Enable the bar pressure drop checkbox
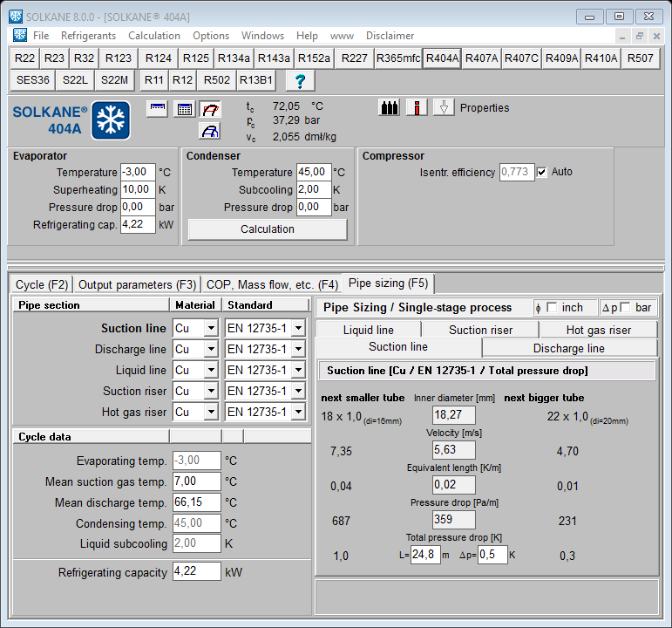Viewport: 672px width, 628px height. point(625,308)
